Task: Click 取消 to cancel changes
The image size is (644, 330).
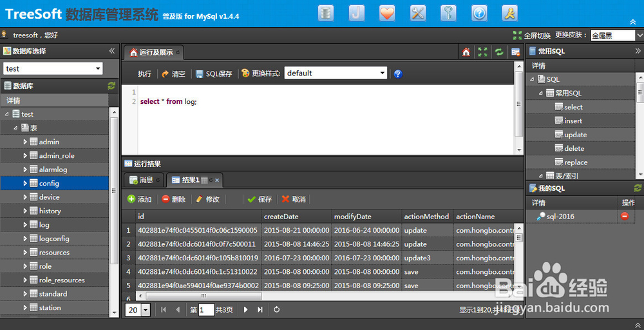Action: tap(294, 199)
